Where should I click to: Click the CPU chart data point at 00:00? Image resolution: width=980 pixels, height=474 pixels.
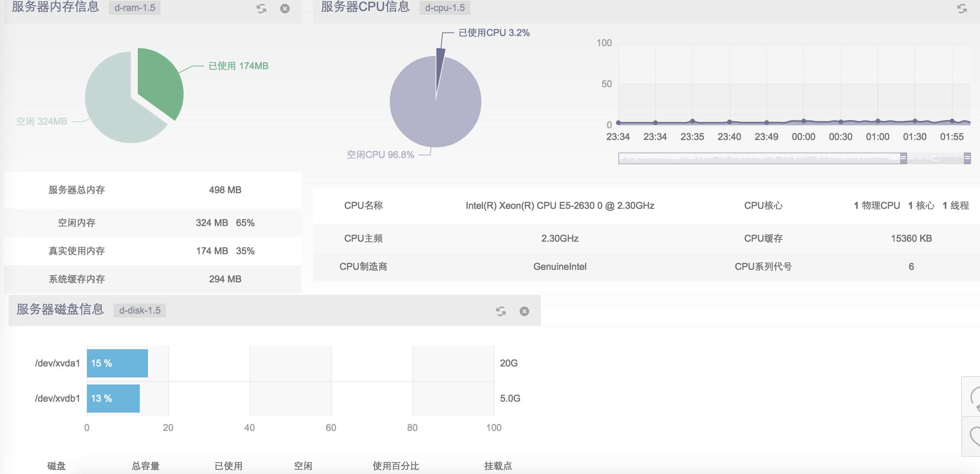(803, 121)
